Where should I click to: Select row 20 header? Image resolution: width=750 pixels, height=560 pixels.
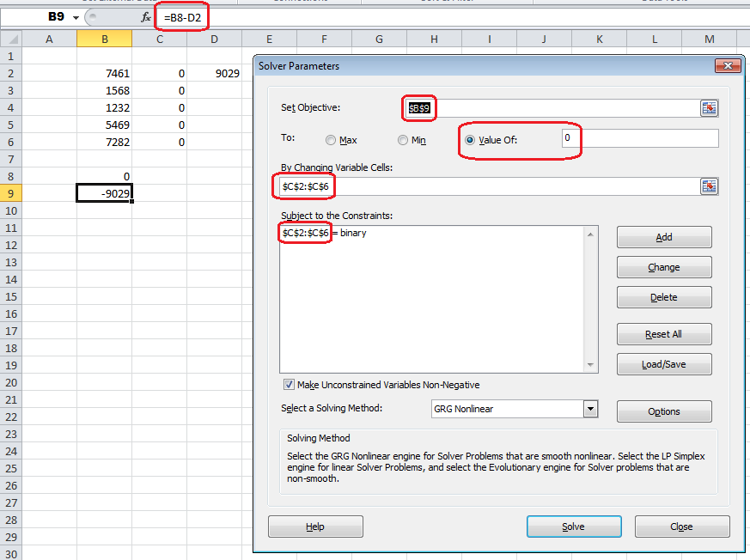pos(11,382)
